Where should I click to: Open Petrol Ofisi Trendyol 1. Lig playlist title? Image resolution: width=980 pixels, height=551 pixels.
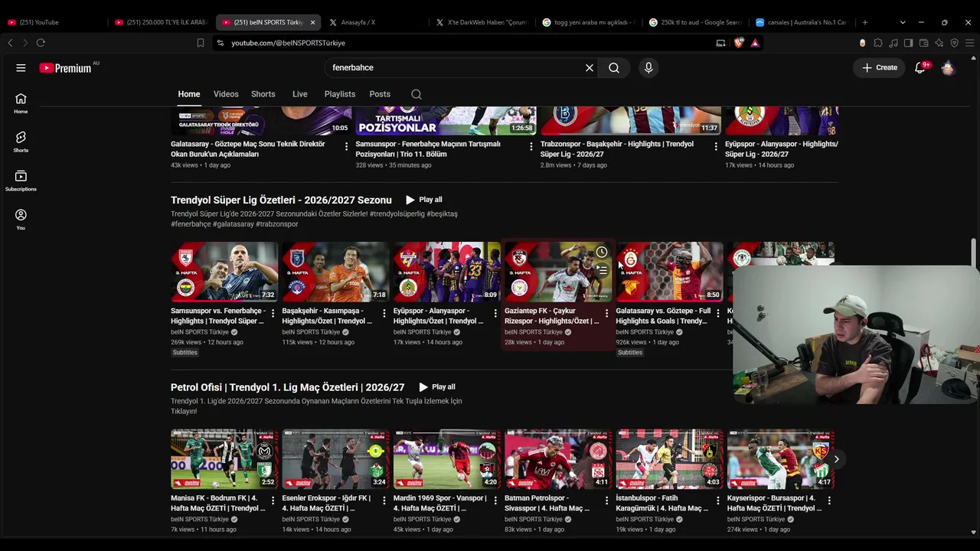pyautogui.click(x=287, y=387)
